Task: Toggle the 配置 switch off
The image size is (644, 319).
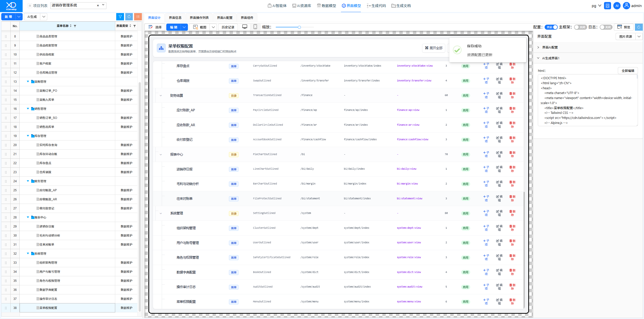Action: (551, 27)
